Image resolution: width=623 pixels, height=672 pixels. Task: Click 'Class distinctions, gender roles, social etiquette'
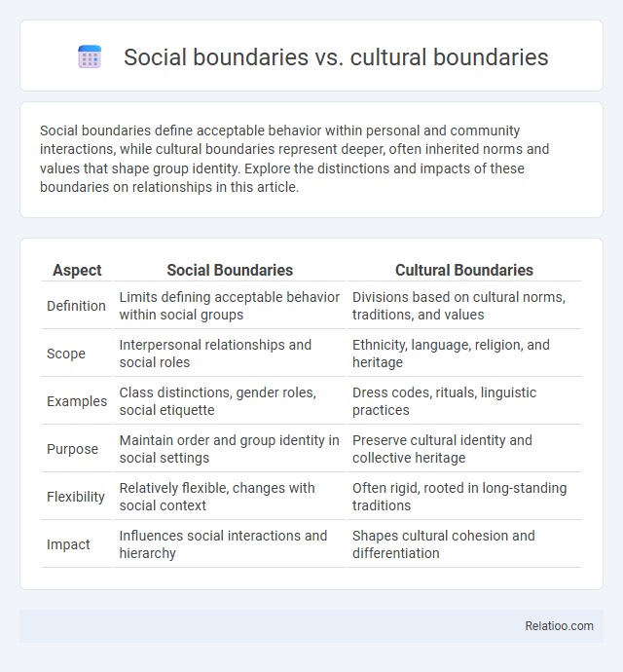(218, 401)
